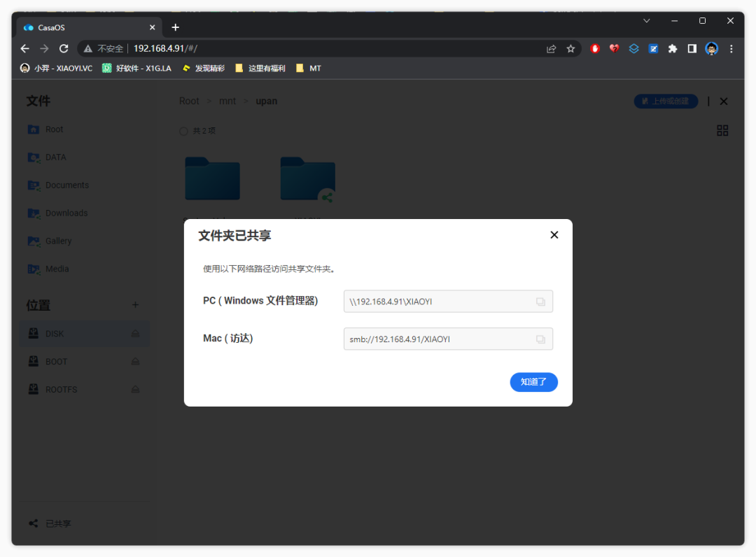The image size is (756, 557).
Task: Open the browser extensions puzzle icon
Action: click(673, 49)
